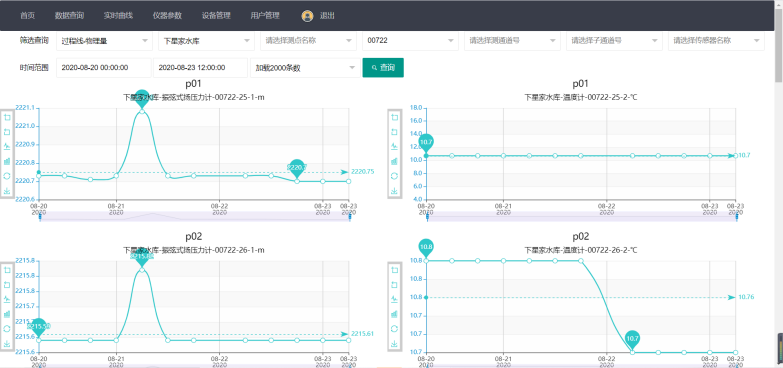Save p02 temperature chart 00722-26-2 as image
The width and height of the screenshot is (783, 368).
pyautogui.click(x=394, y=344)
